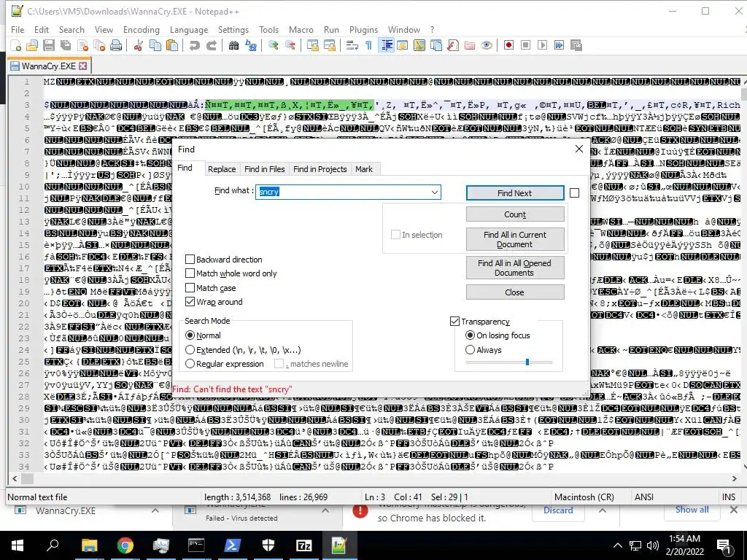The image size is (747, 560).
Task: Open the Language menu
Action: [189, 29]
